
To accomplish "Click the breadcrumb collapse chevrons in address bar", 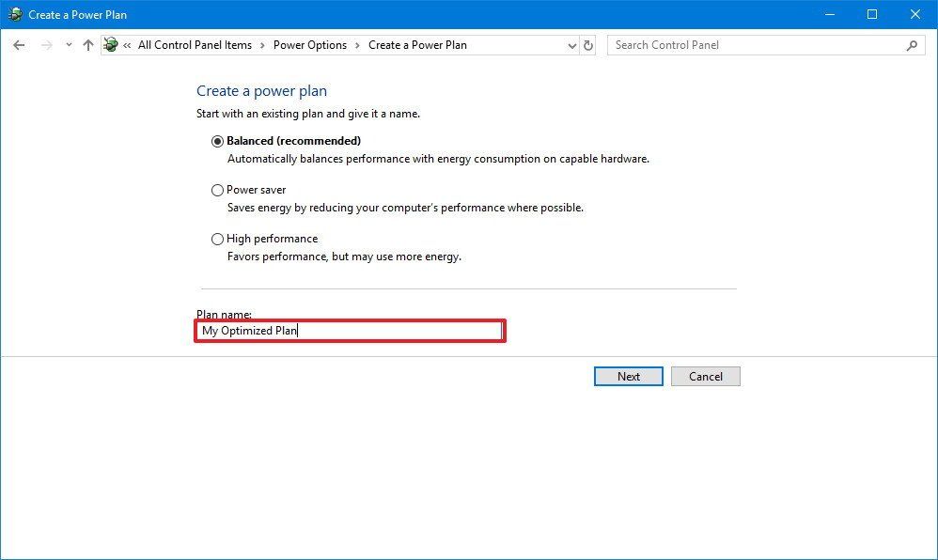I will pos(128,44).
